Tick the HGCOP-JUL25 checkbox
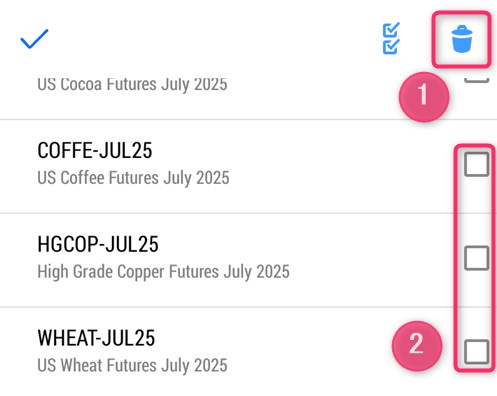Viewport: 497px width, 396px height. point(477,258)
